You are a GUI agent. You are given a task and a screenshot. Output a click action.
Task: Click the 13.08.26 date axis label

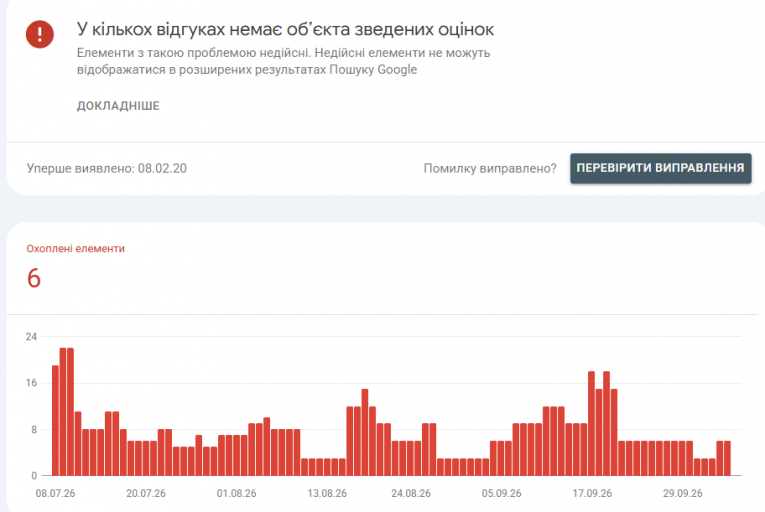pos(327,493)
